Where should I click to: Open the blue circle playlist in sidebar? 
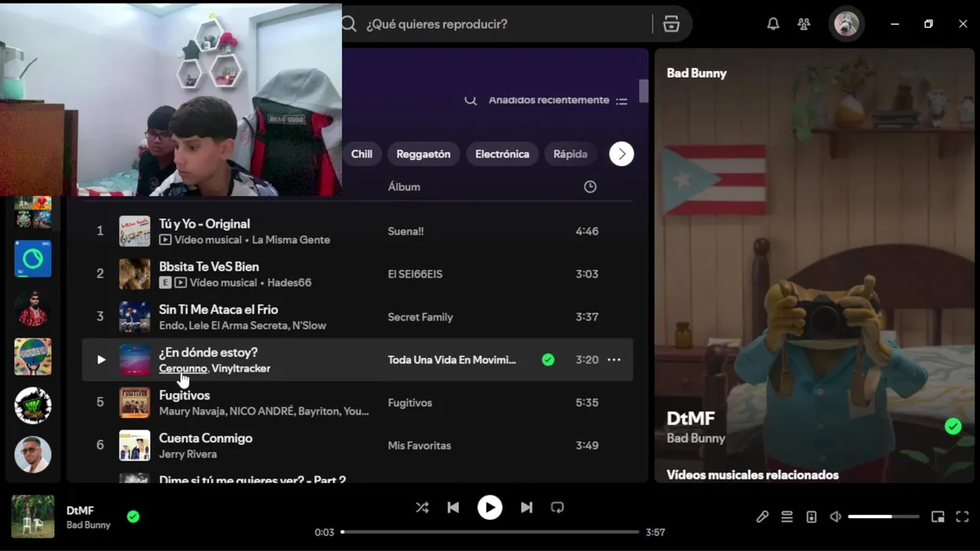pos(33,259)
